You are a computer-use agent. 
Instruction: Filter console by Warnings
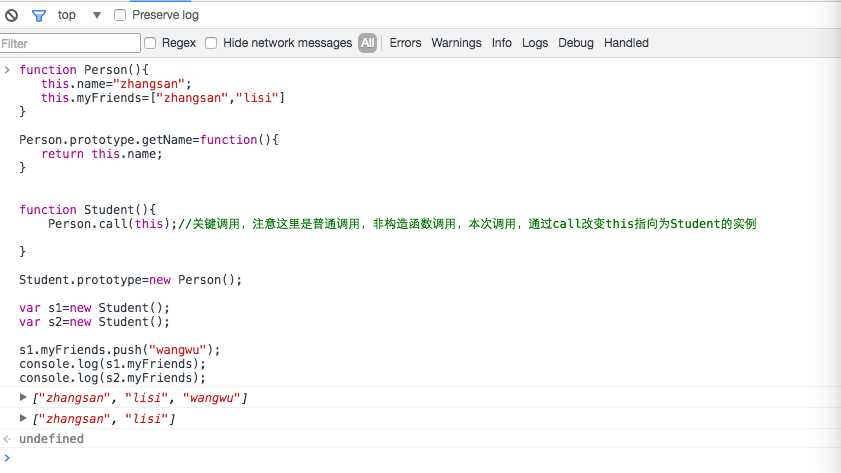(x=456, y=43)
